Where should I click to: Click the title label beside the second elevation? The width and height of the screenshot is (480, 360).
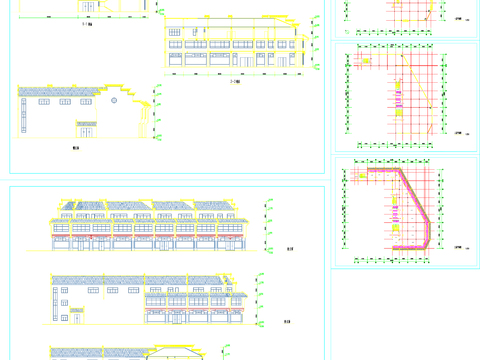(287, 322)
